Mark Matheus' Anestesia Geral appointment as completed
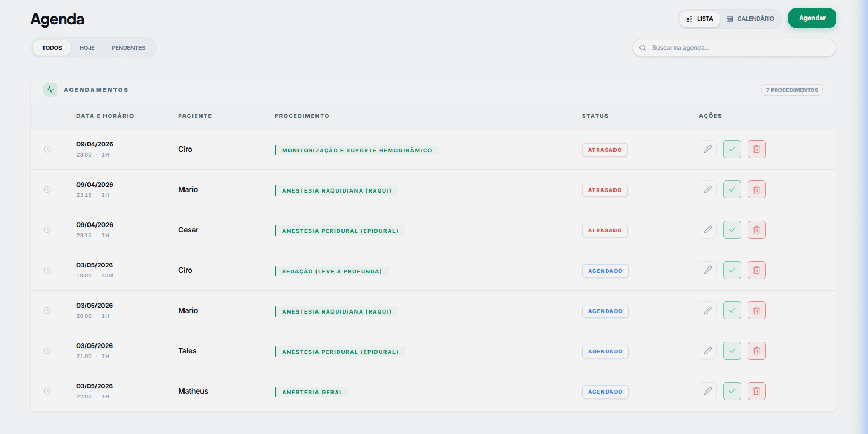This screenshot has width=868, height=434. (x=732, y=391)
